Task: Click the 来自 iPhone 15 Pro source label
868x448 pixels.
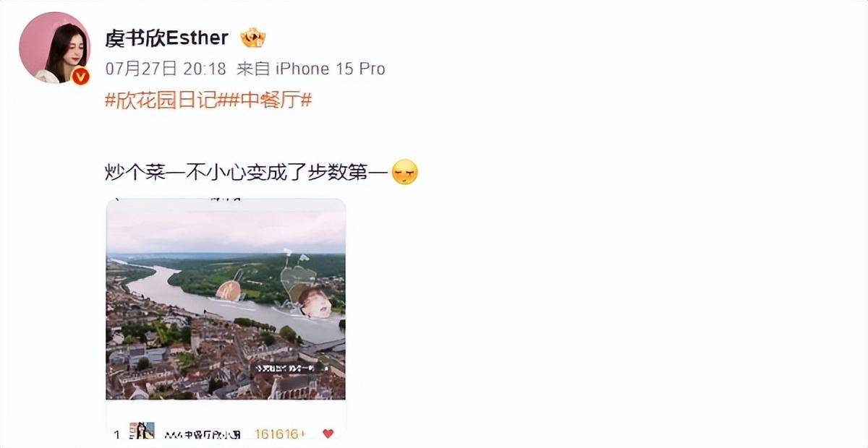Action: point(311,69)
